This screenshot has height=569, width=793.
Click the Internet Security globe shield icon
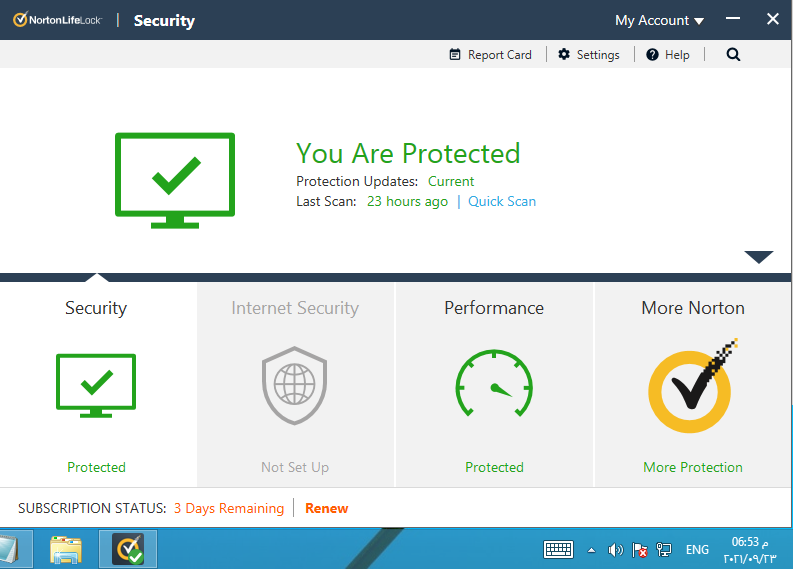coord(294,385)
